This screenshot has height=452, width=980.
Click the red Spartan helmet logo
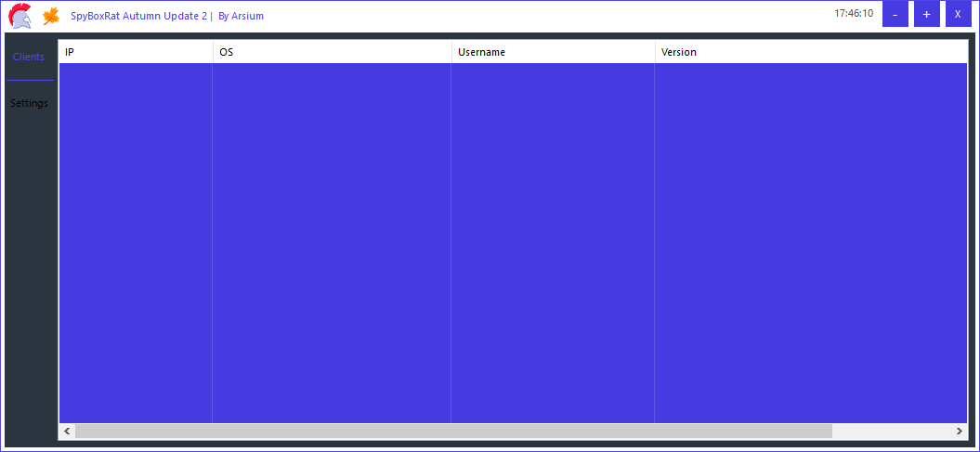point(20,16)
